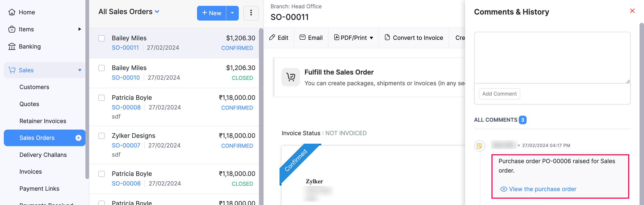Expand the New button dropdown arrow
The image size is (644, 205).
click(232, 13)
